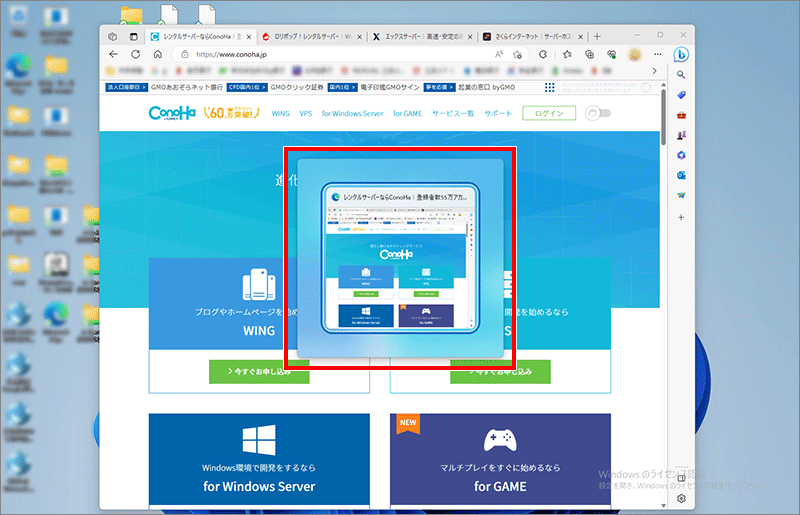
Task: Activate the Read aloud icon
Action: coord(499,54)
